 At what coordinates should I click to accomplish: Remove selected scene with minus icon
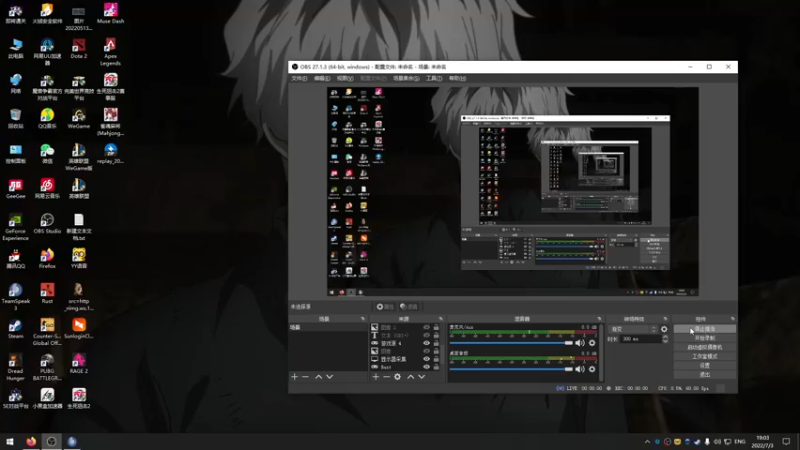click(306, 377)
